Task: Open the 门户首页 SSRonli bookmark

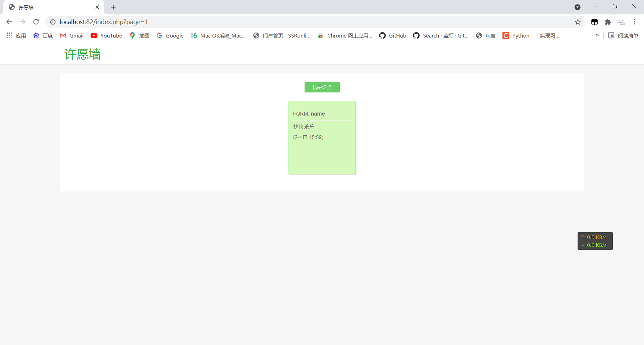Action: tap(282, 36)
